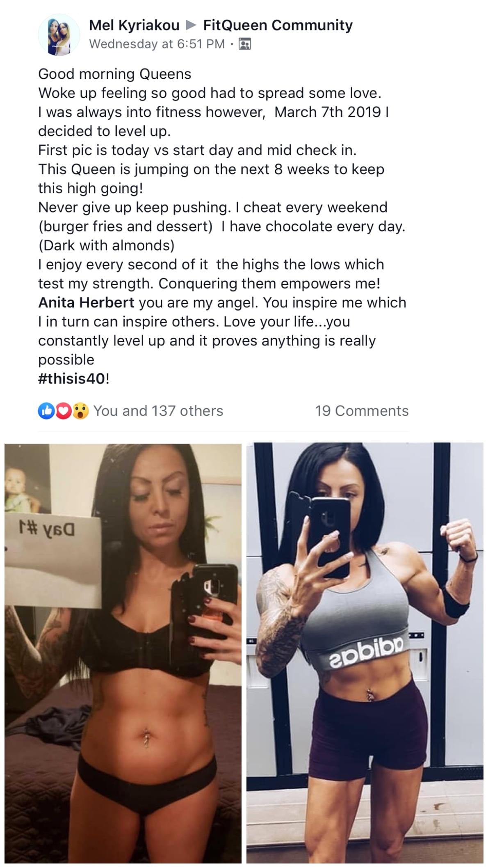
Task: Click the triangle arrow beside the author name
Action: click(x=191, y=25)
